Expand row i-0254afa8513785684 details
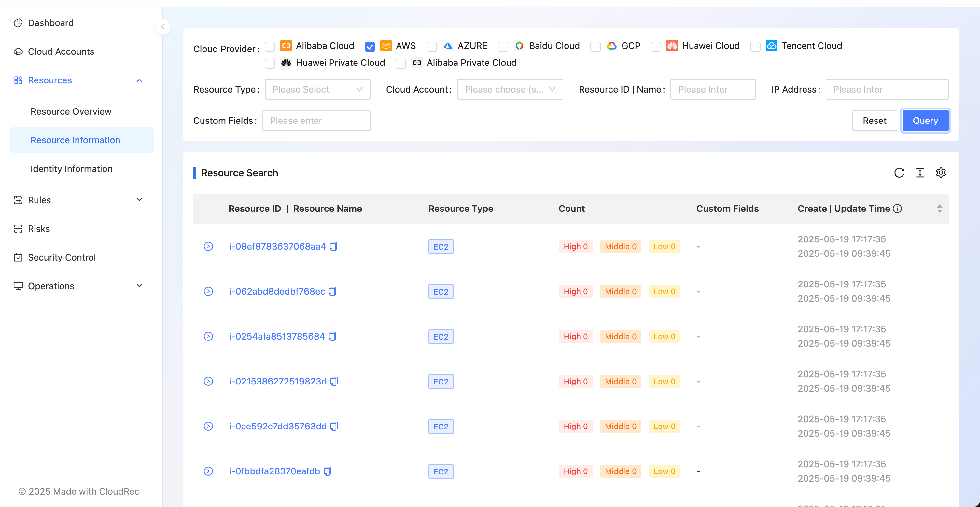 coord(208,337)
